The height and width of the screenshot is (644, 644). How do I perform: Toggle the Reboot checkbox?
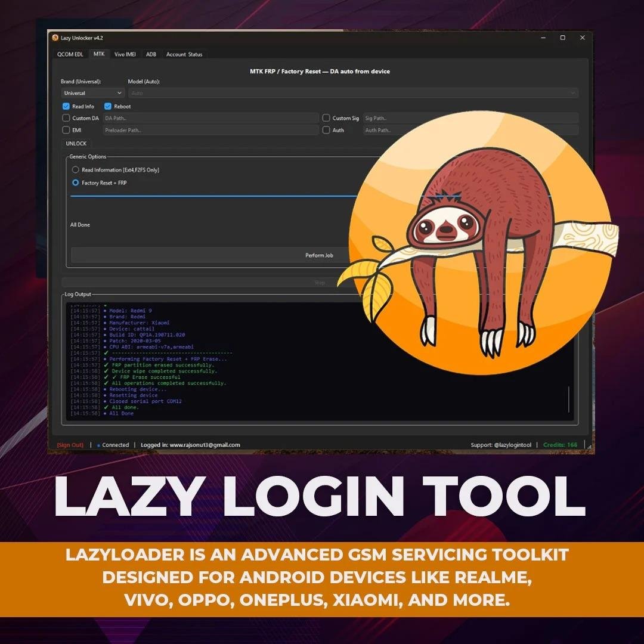(x=107, y=106)
